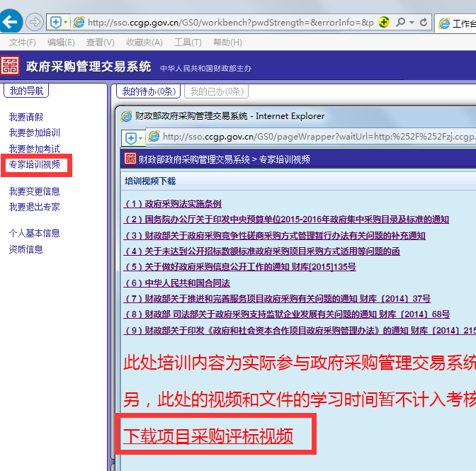Open the 收藏夹(A) menu
The height and width of the screenshot is (471, 476).
(x=144, y=42)
